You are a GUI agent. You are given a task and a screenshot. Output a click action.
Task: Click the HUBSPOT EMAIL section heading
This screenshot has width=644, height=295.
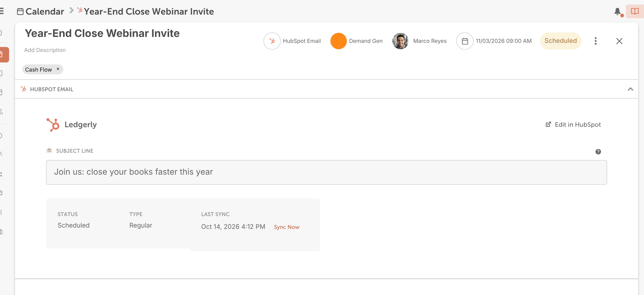(52, 89)
